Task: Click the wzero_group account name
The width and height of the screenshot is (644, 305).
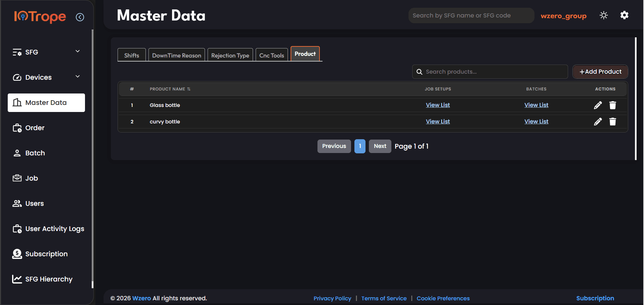Action: [x=564, y=16]
